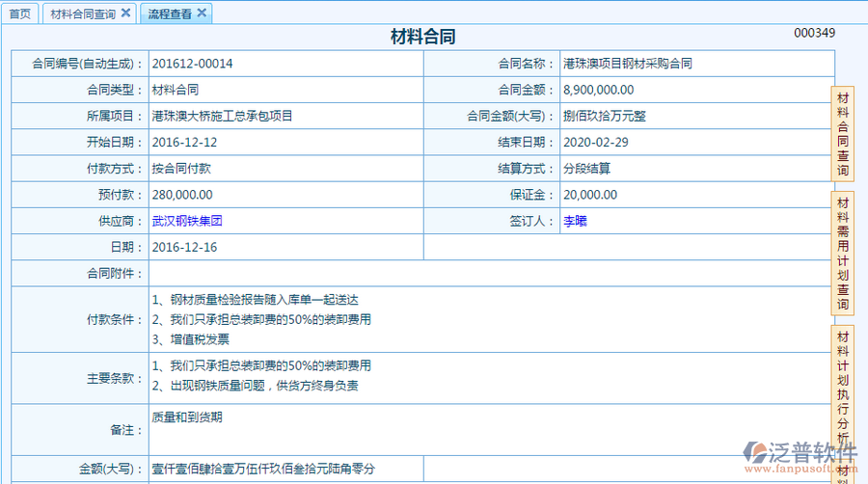The image size is (868, 484).
Task: Click payment condition line 3、增值税发票
Action: click(x=190, y=339)
